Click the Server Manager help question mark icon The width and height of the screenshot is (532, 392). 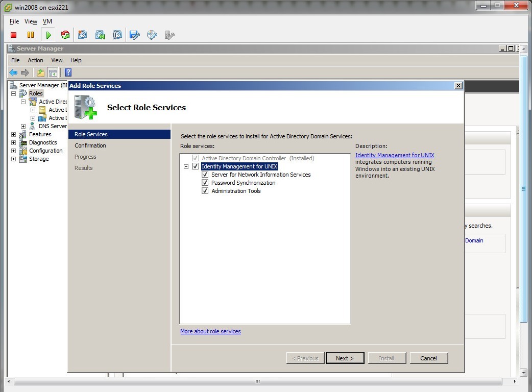pos(68,72)
